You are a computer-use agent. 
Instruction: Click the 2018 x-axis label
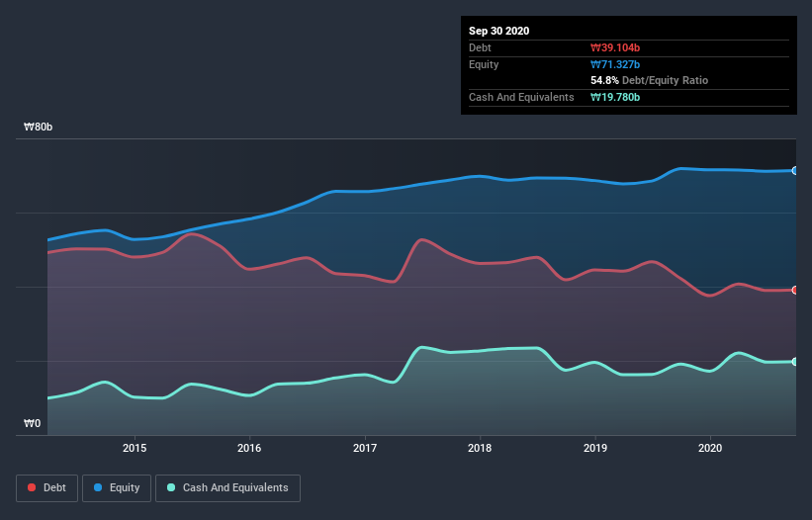coord(480,448)
